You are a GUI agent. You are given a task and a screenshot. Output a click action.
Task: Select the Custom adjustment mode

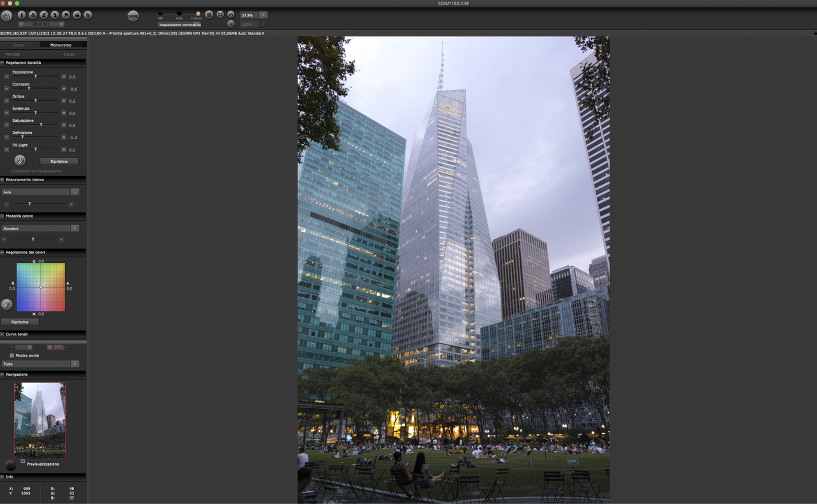point(198,13)
